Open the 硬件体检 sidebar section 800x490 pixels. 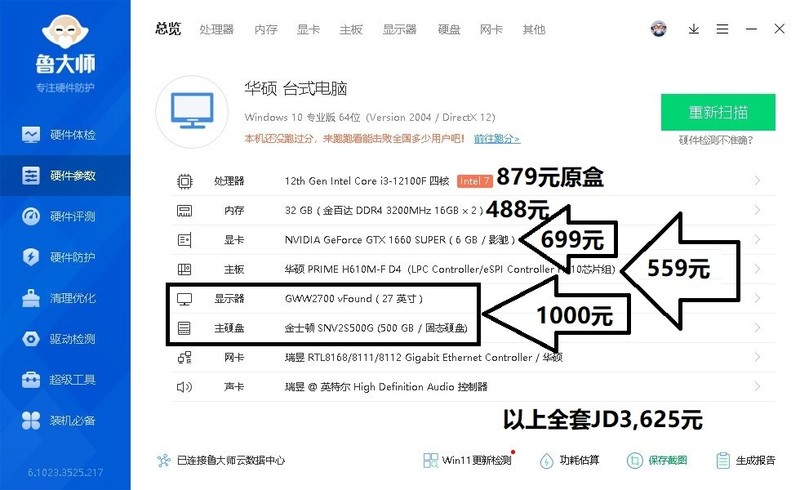(x=65, y=135)
